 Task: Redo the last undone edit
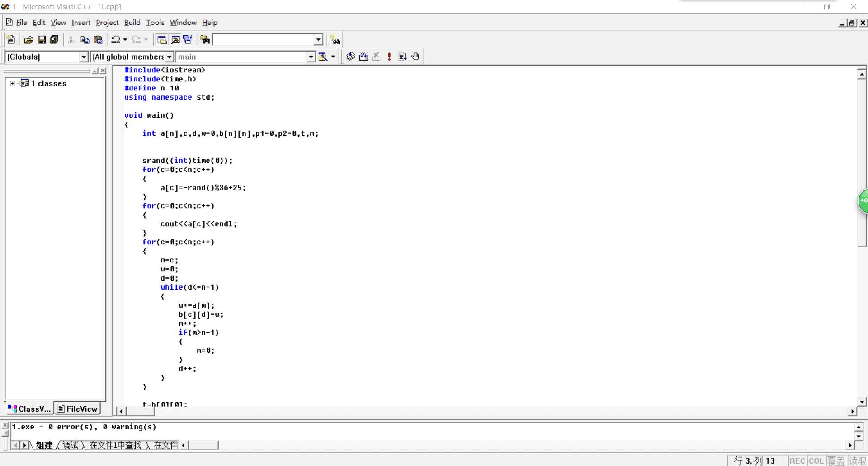coord(137,40)
